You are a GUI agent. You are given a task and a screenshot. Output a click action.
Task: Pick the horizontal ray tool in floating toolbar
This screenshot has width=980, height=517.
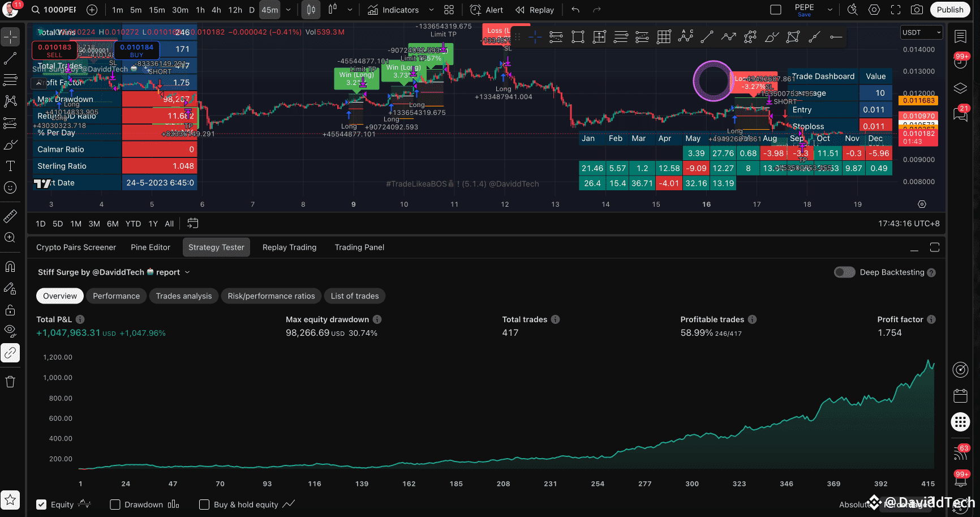[836, 37]
